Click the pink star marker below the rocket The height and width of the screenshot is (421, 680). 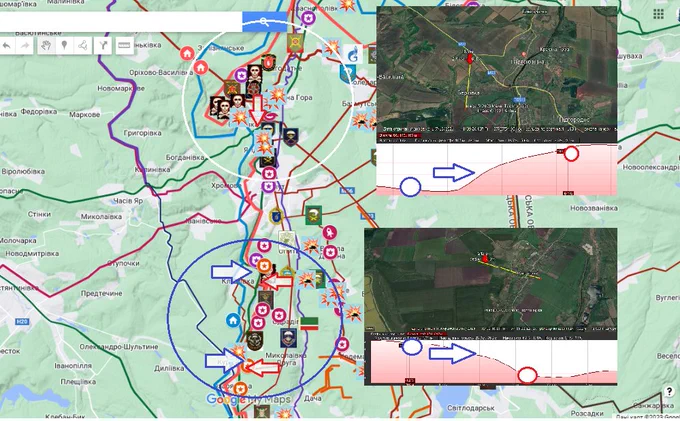tap(330, 252)
